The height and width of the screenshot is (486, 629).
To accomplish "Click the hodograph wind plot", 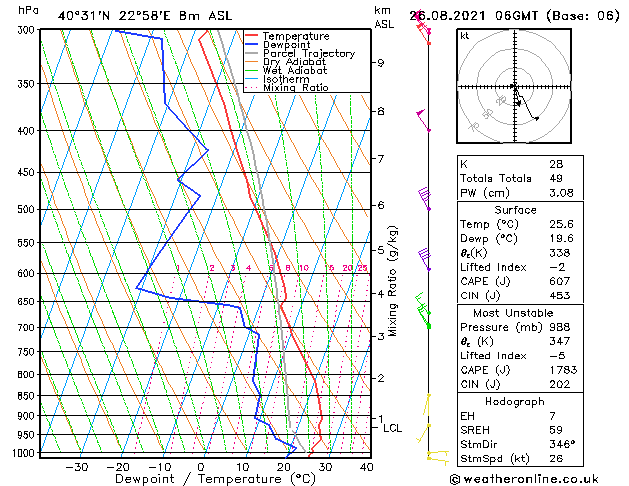I will (514, 86).
